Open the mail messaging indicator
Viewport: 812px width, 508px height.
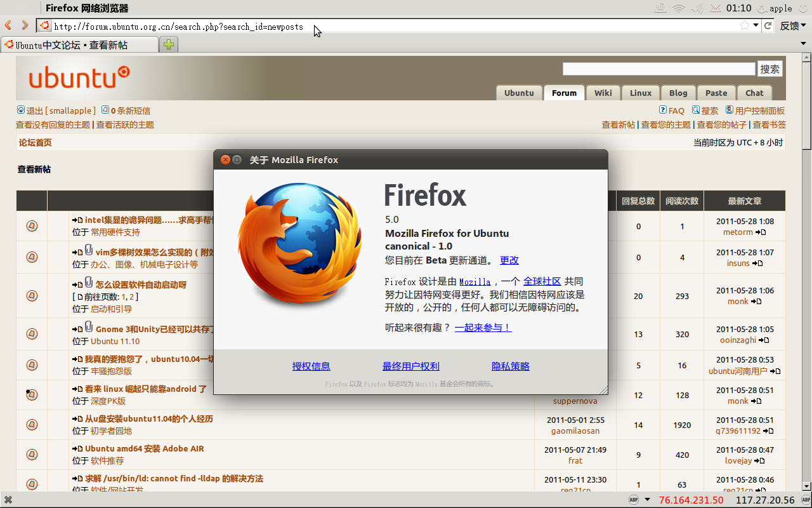pos(716,8)
